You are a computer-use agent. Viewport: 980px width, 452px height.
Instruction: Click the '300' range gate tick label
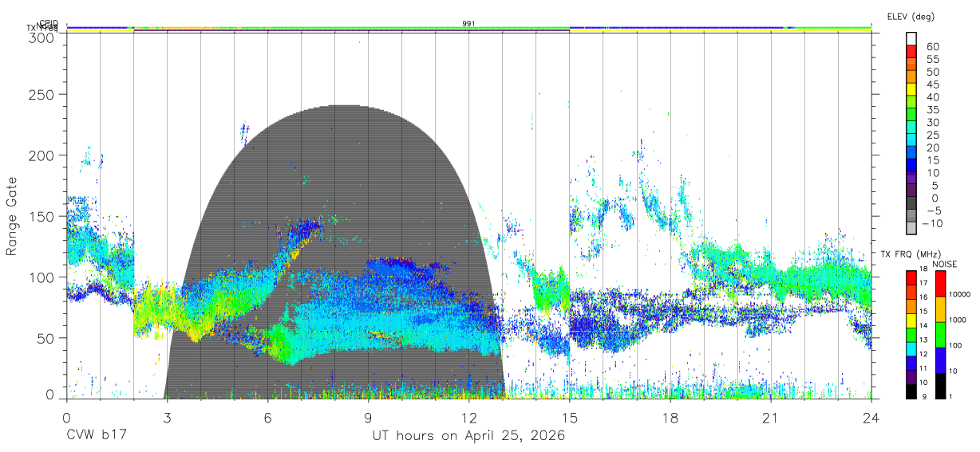[x=42, y=37]
